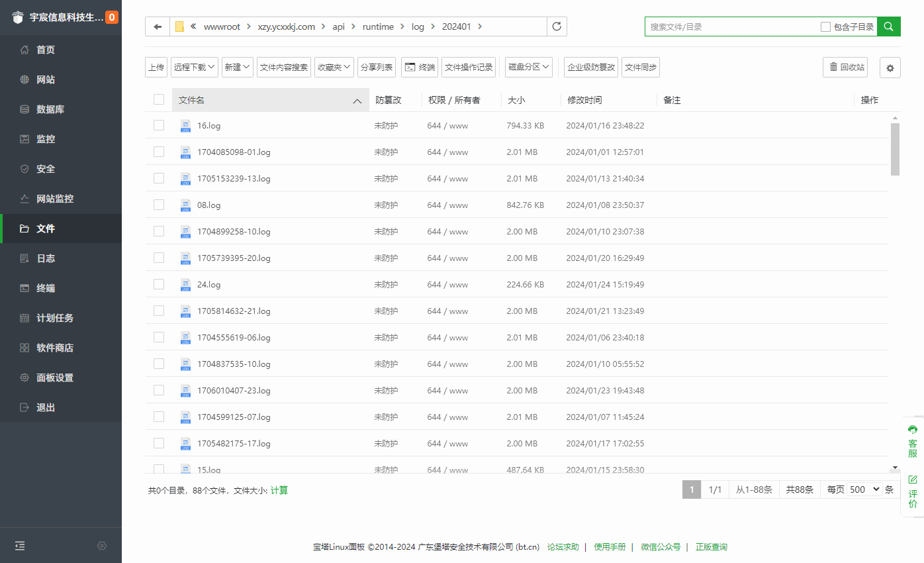Collapse sidebar using bottom-left menu icon

(x=20, y=546)
